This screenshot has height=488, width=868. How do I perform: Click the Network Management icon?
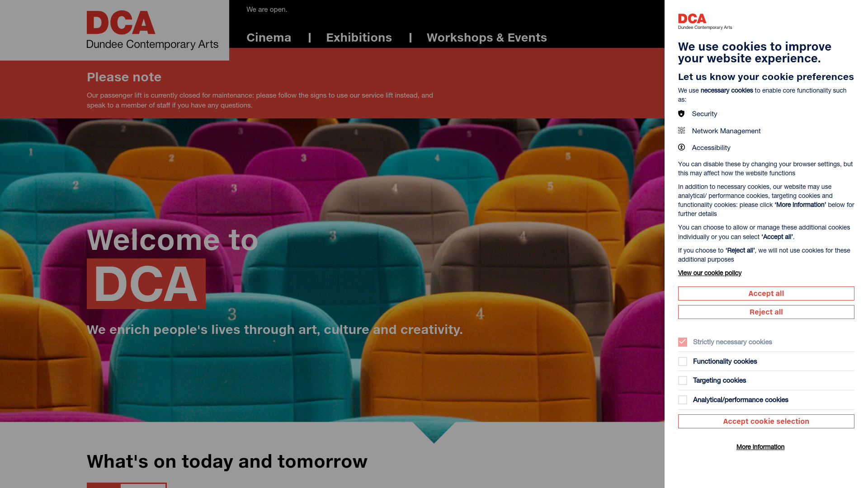point(681,131)
